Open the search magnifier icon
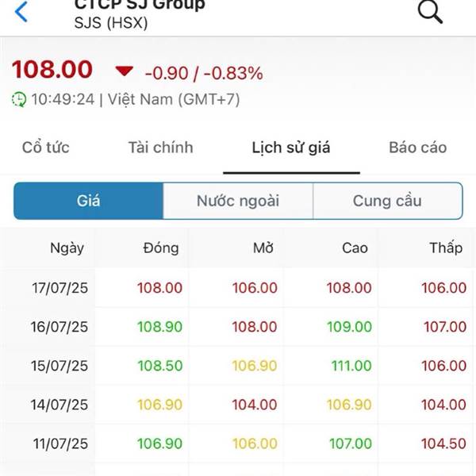The height and width of the screenshot is (476, 476). click(430, 12)
